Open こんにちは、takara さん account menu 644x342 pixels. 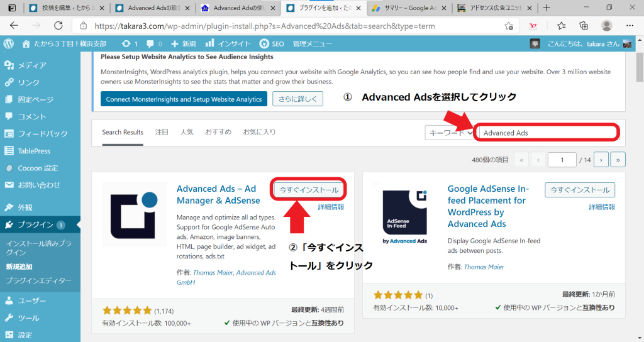[589, 43]
